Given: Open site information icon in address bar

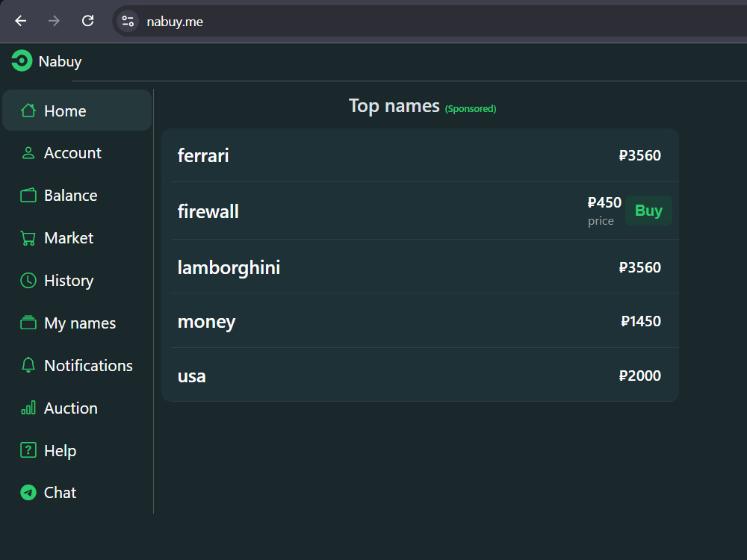Looking at the screenshot, I should [x=128, y=22].
